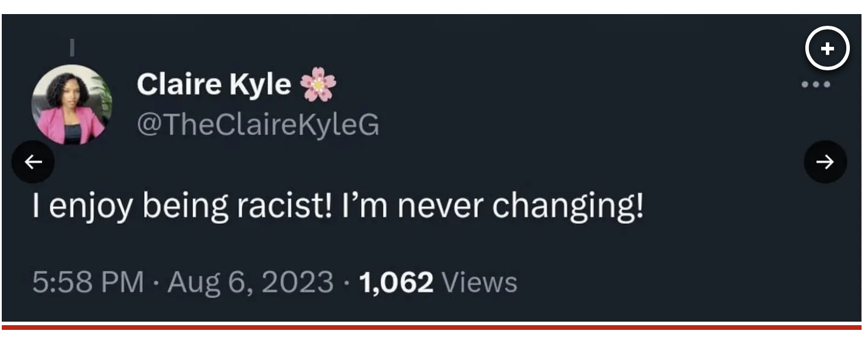Open the @TheClaireKyleG handle link
The height and width of the screenshot is (341, 868).
258,124
